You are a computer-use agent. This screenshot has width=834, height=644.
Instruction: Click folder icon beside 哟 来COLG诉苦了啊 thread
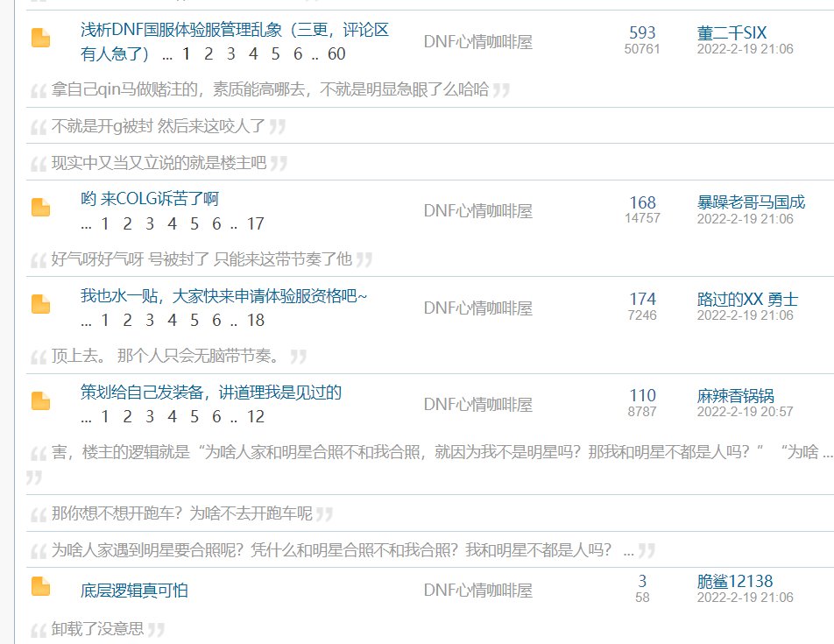coord(40,208)
